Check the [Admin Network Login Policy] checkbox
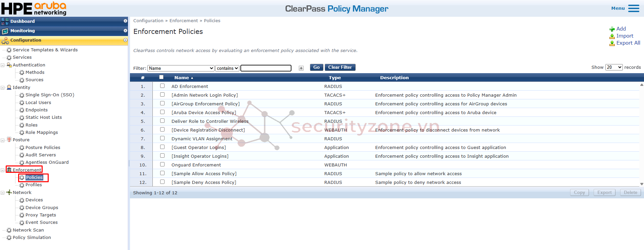644x250 pixels. [163, 95]
